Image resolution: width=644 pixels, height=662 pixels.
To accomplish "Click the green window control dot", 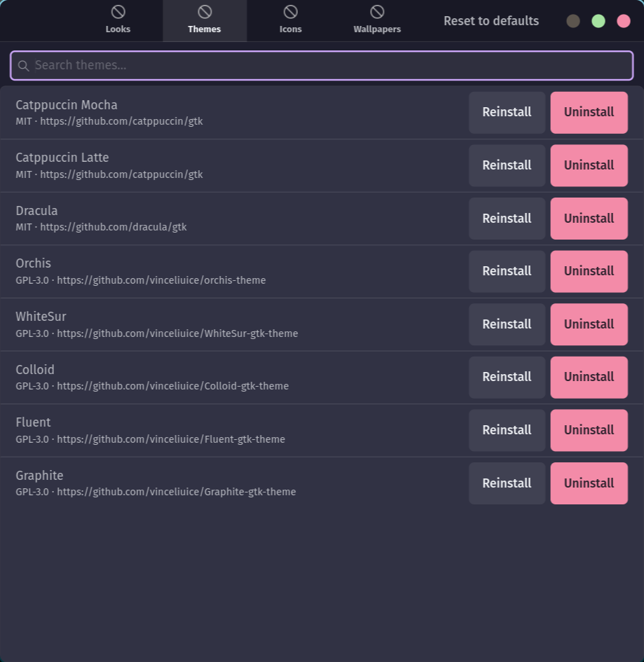I will click(x=598, y=21).
